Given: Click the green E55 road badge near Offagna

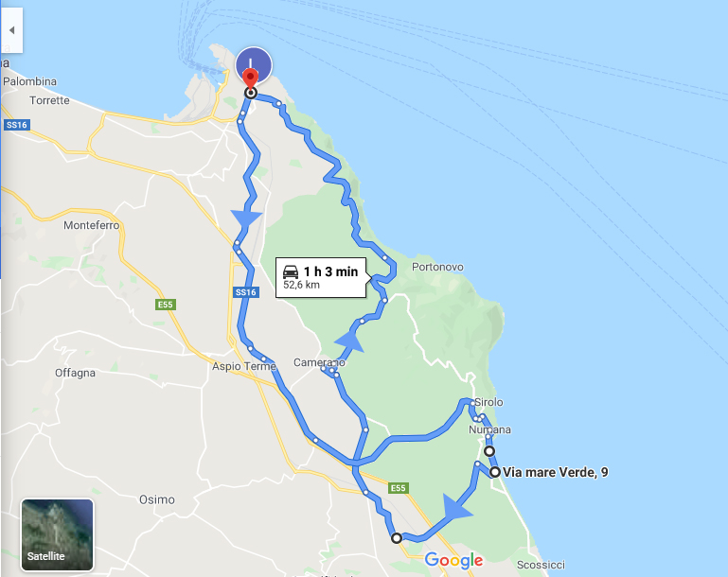Looking at the screenshot, I should click(166, 305).
